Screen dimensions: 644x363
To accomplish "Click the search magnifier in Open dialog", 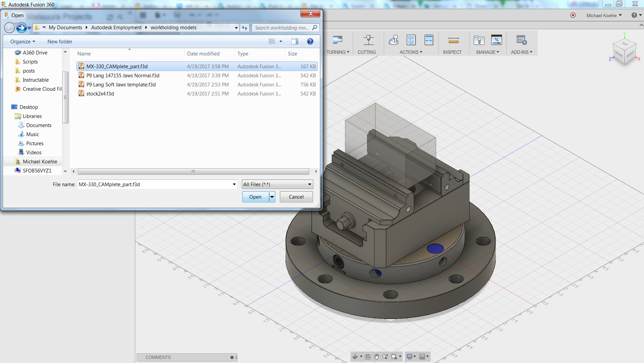I will click(x=315, y=28).
